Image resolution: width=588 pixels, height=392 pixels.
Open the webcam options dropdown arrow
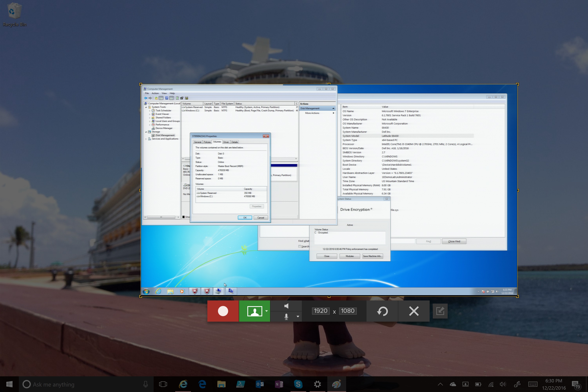(x=267, y=311)
